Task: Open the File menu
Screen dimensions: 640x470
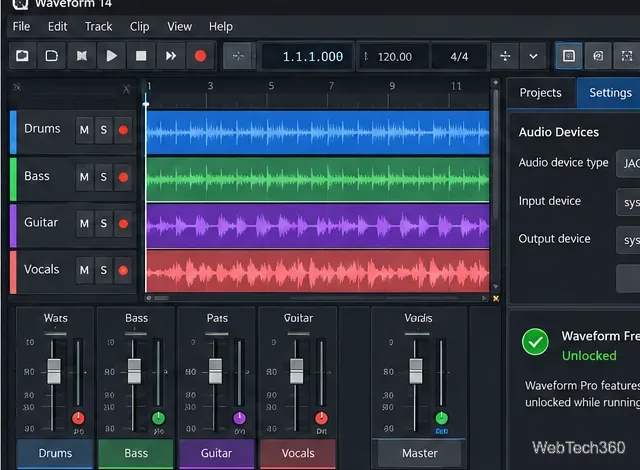Action: [x=21, y=27]
